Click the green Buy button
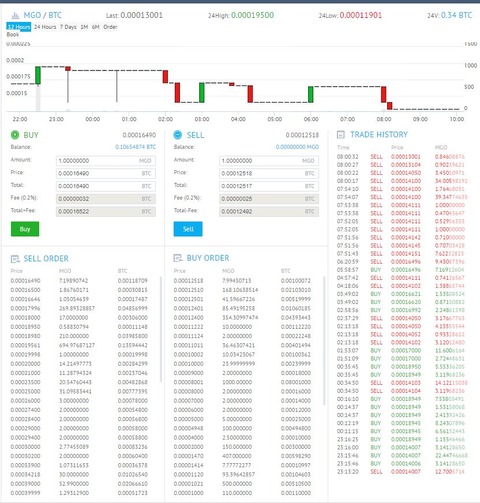480x503 pixels. point(25,229)
